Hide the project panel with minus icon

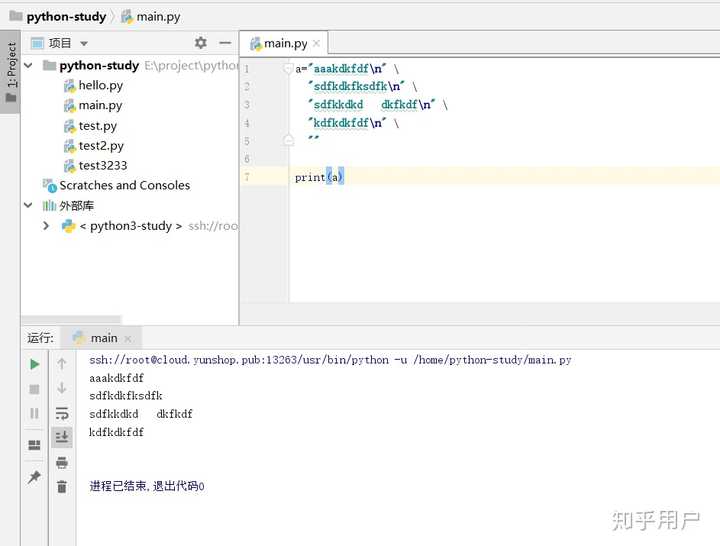[x=225, y=43]
